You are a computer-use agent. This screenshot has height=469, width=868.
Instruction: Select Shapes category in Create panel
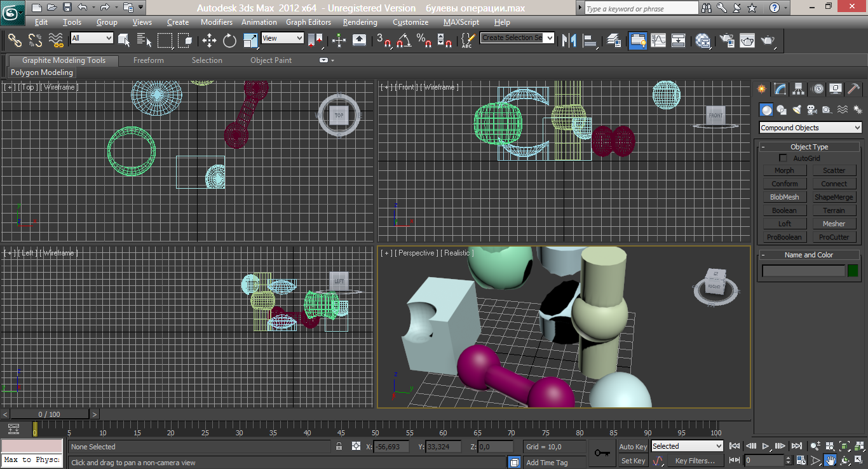(782, 110)
